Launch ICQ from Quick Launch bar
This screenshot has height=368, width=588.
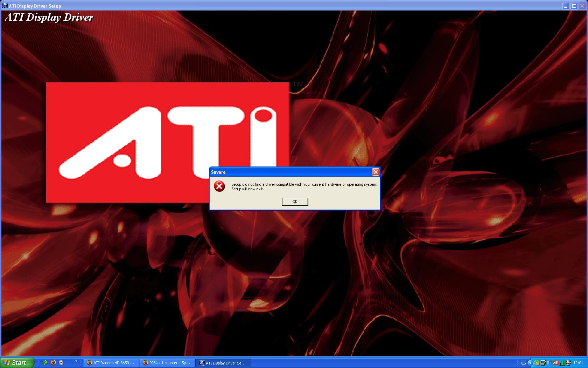point(45,363)
